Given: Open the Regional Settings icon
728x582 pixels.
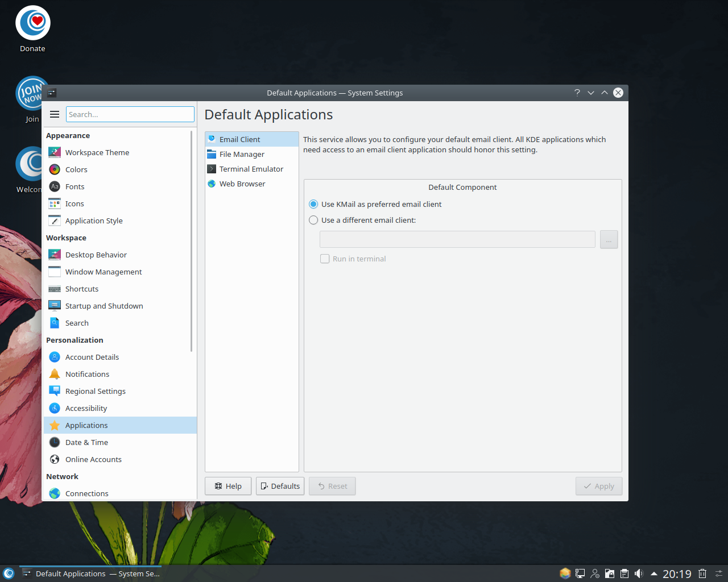Looking at the screenshot, I should point(55,391).
